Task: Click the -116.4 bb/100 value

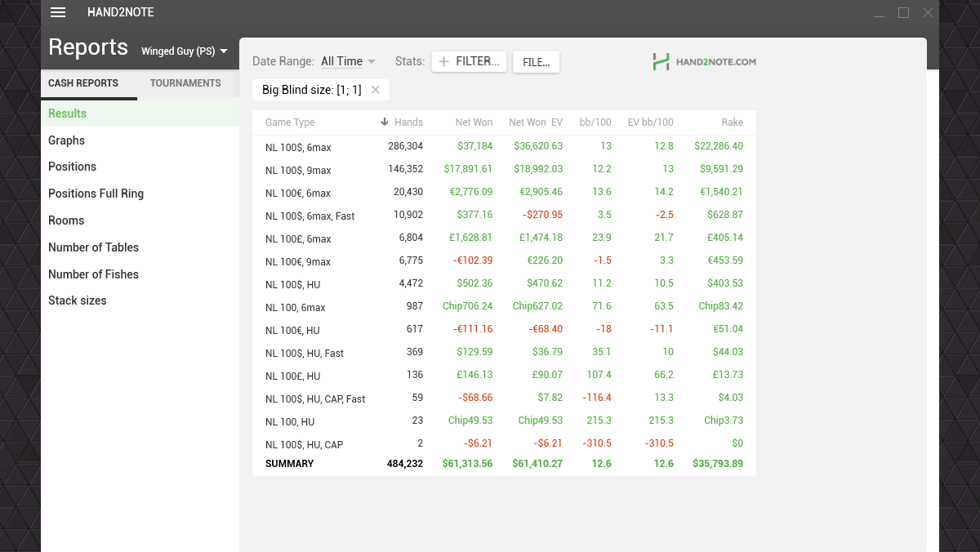Action: pyautogui.click(x=597, y=398)
